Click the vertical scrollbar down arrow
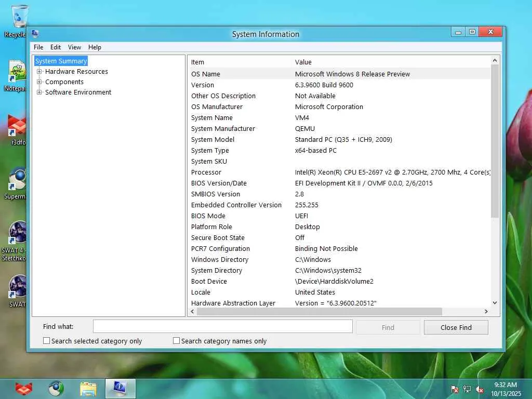The height and width of the screenshot is (399, 532). 495,303
